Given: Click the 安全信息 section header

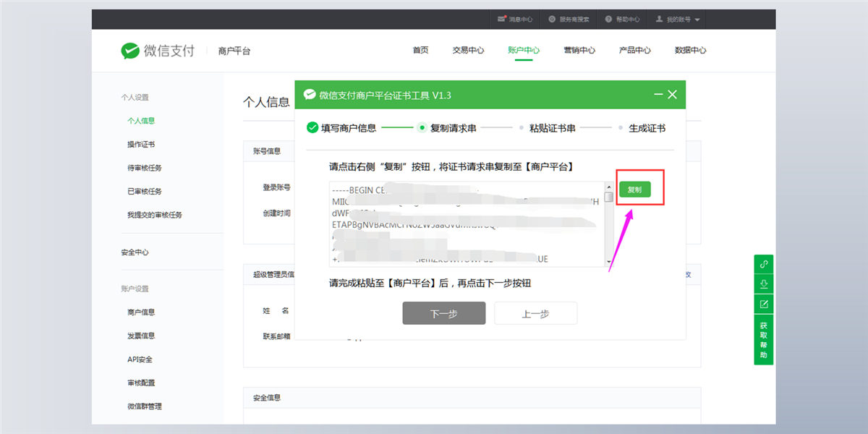Looking at the screenshot, I should click(267, 398).
